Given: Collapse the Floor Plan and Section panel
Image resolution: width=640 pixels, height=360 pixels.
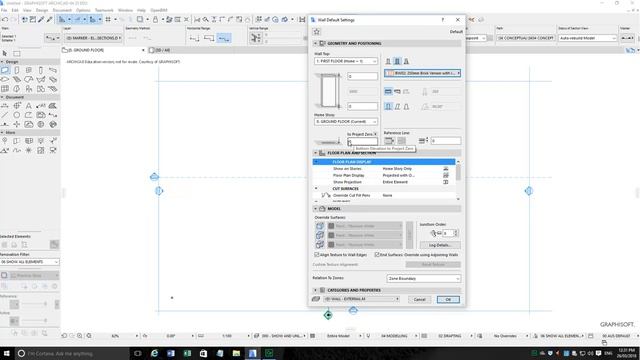Looking at the screenshot, I should pos(315,153).
